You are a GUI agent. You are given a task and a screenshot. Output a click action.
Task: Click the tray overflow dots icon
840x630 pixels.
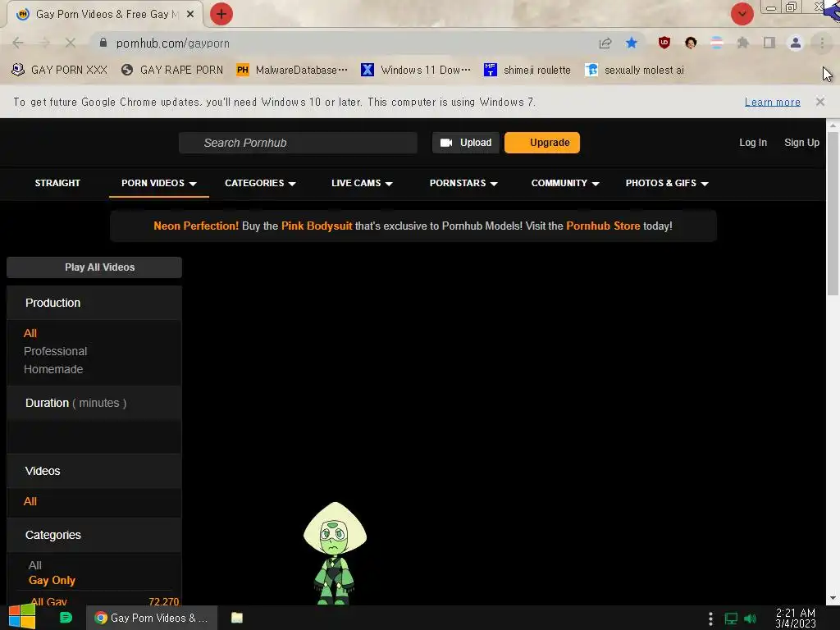click(710, 619)
